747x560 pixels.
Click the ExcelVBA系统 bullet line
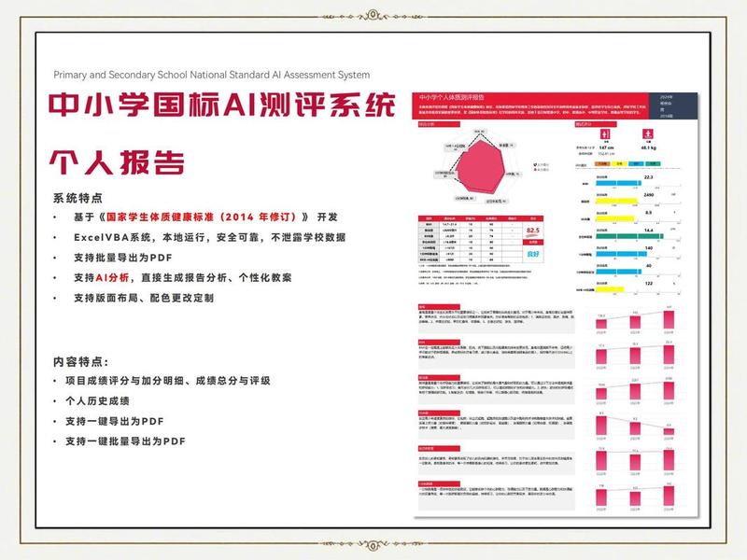(209, 237)
